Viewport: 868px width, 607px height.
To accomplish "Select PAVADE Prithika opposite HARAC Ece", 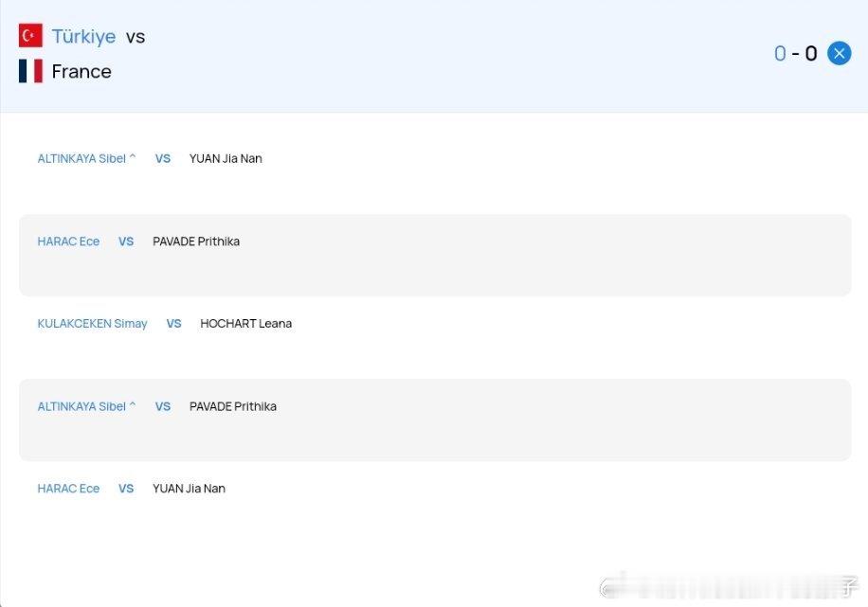I will (196, 241).
